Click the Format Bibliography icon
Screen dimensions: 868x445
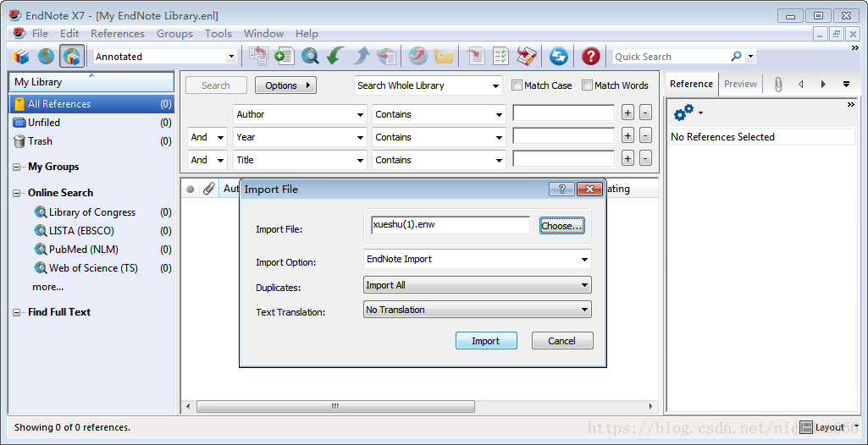[501, 56]
